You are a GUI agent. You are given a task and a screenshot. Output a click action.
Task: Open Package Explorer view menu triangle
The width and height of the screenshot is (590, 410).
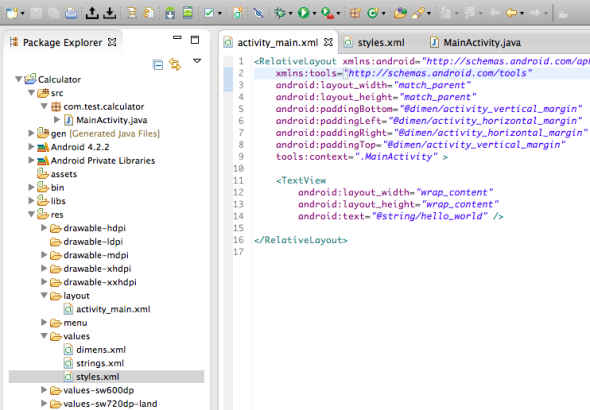(197, 61)
